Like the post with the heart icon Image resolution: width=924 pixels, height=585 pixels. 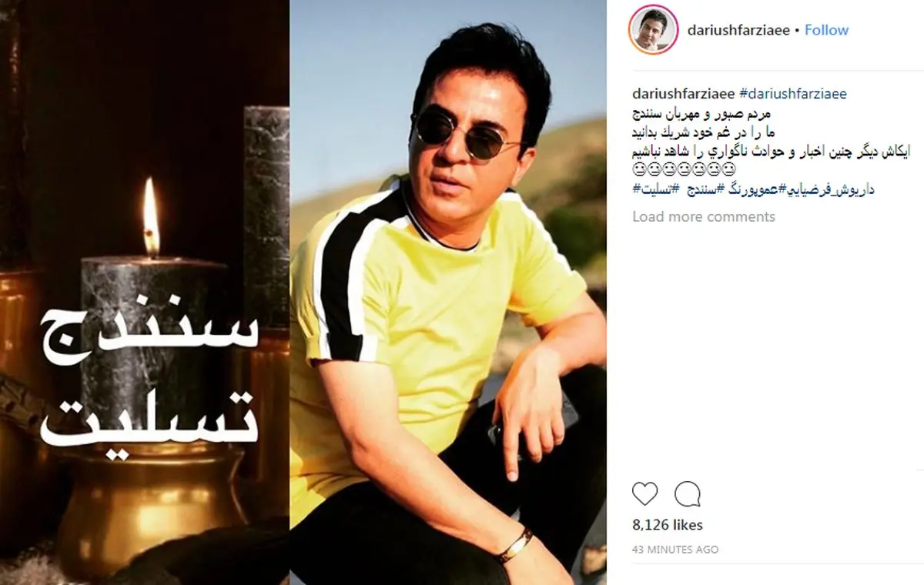tap(644, 493)
